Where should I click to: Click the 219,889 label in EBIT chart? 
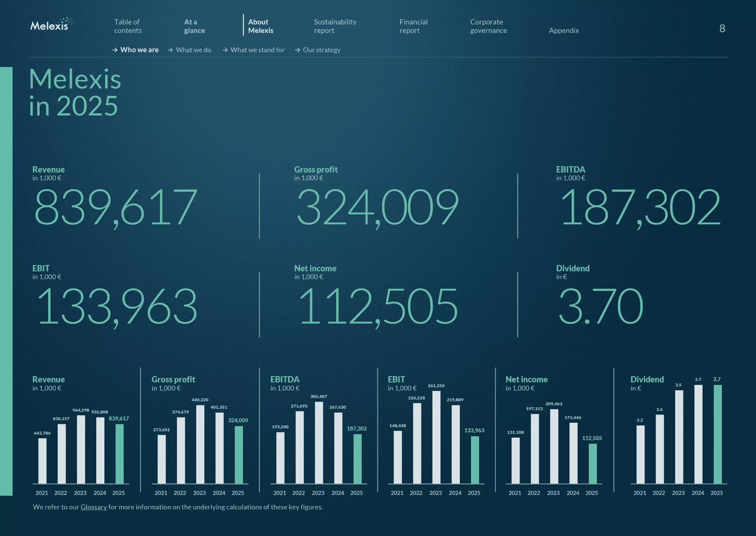click(x=455, y=400)
